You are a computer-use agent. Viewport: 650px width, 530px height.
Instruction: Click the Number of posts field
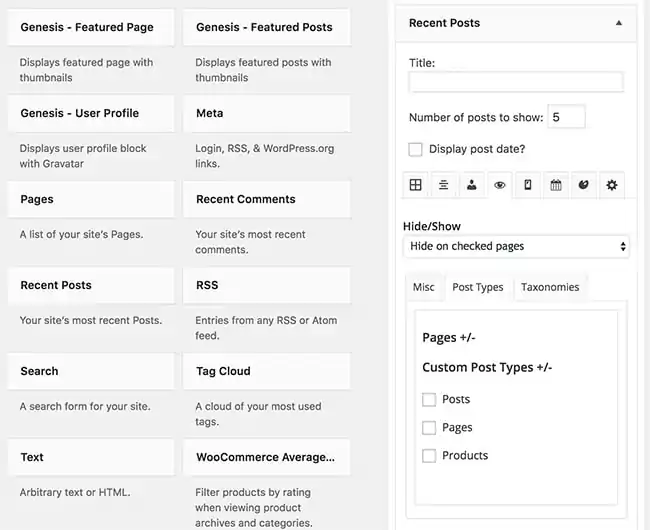pos(566,117)
